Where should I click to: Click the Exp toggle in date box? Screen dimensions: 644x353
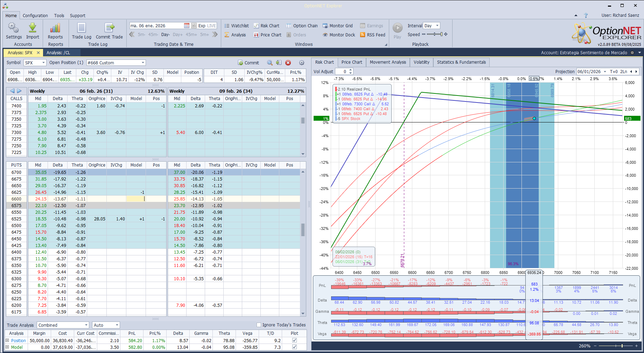(x=202, y=26)
